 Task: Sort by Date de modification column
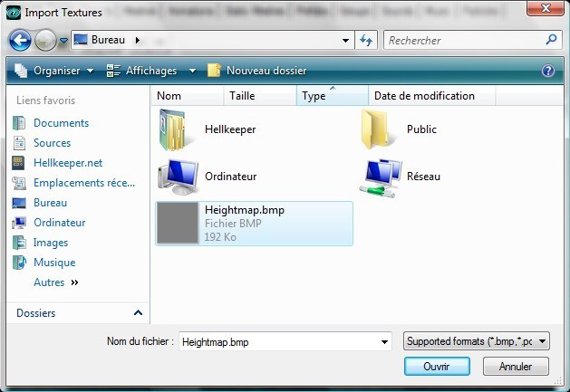tap(424, 96)
